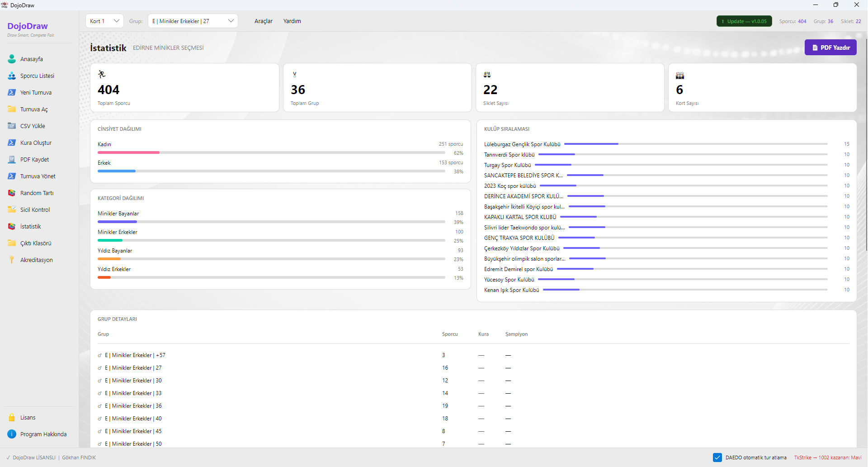Select row E | Minikler Erkekler | +57
Image resolution: width=868 pixels, height=467 pixels.
(473, 355)
